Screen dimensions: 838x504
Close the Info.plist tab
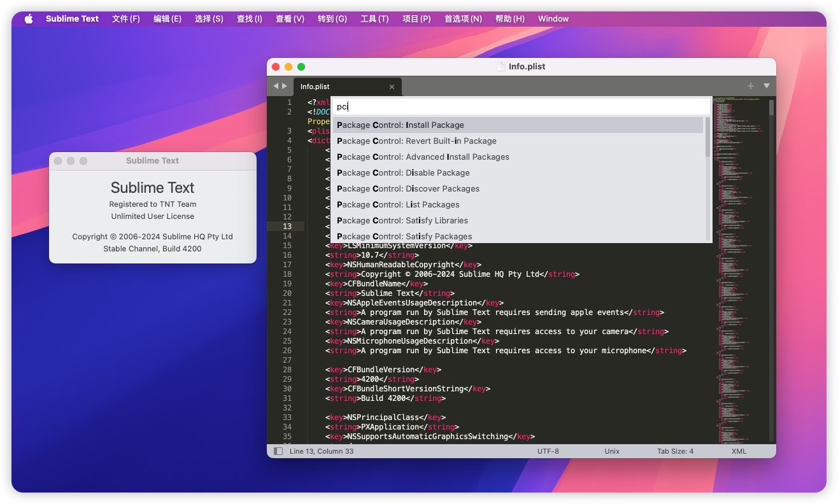pos(392,87)
